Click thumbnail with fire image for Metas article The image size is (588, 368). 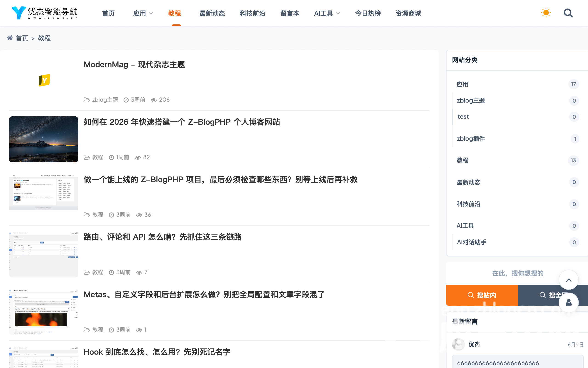tap(43, 312)
